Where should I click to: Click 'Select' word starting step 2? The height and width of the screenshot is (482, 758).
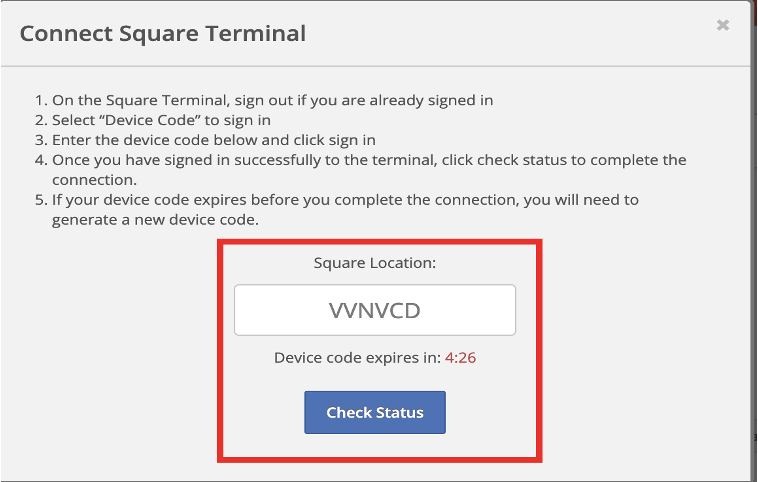point(74,120)
